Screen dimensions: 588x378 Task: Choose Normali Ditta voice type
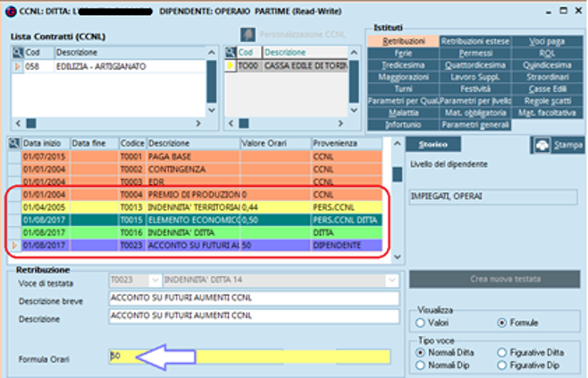pyautogui.click(x=420, y=352)
